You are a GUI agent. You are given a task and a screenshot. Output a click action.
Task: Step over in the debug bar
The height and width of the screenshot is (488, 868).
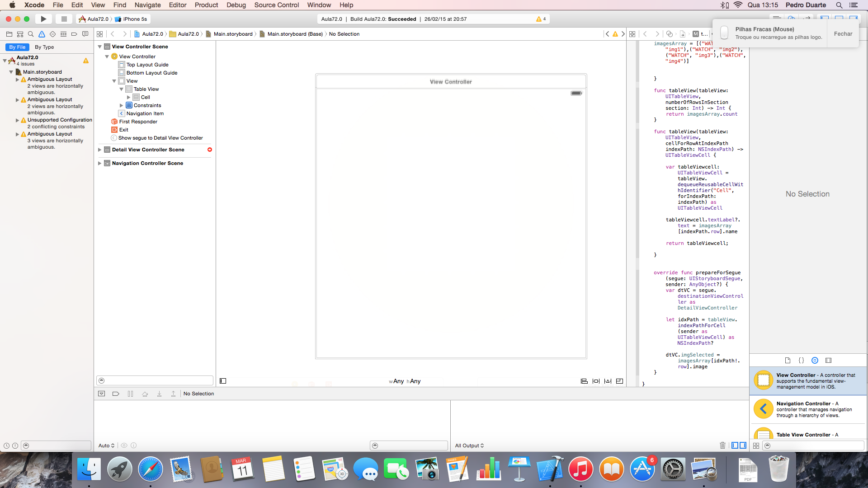(145, 394)
